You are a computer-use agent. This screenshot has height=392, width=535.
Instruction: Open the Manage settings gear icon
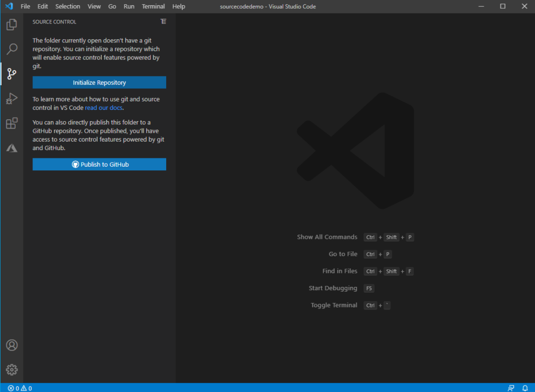pyautogui.click(x=11, y=369)
